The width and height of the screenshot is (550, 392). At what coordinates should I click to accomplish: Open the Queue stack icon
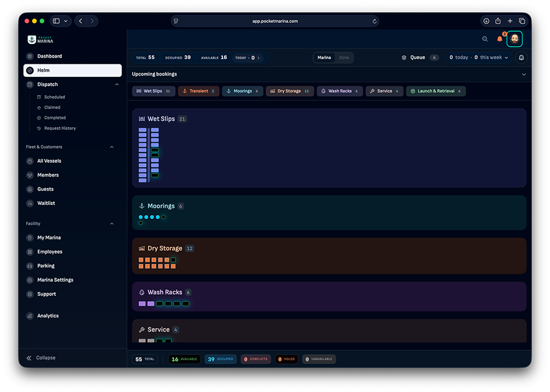click(x=404, y=57)
